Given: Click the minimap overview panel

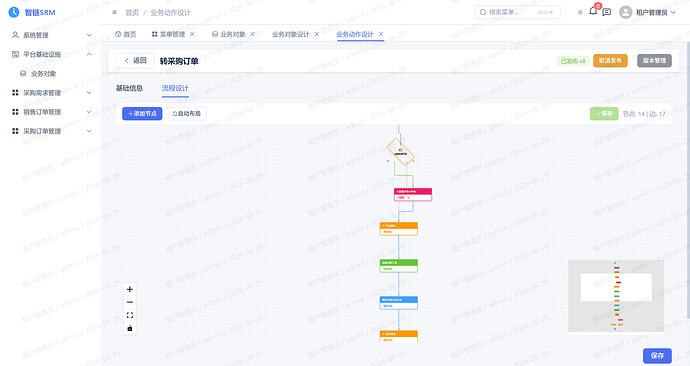Looking at the screenshot, I should [x=616, y=296].
